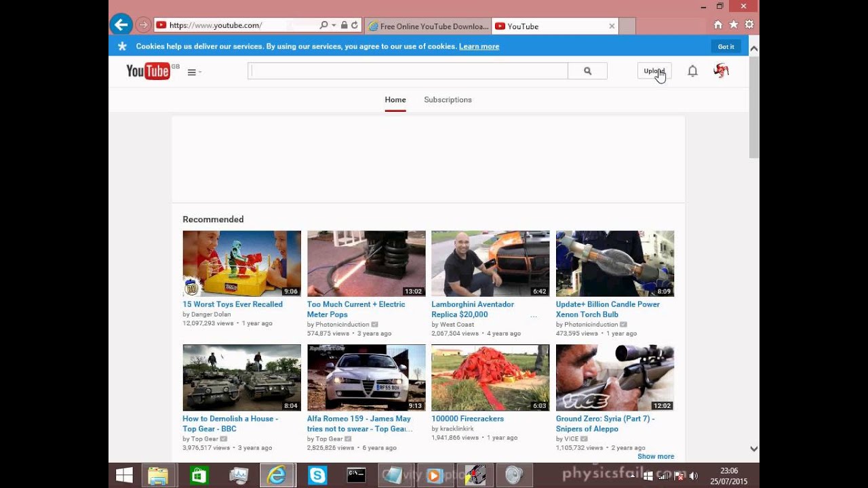This screenshot has width=868, height=488.
Task: Click the Ground Zero: Syria (Part 7) title
Action: pyautogui.click(x=605, y=424)
